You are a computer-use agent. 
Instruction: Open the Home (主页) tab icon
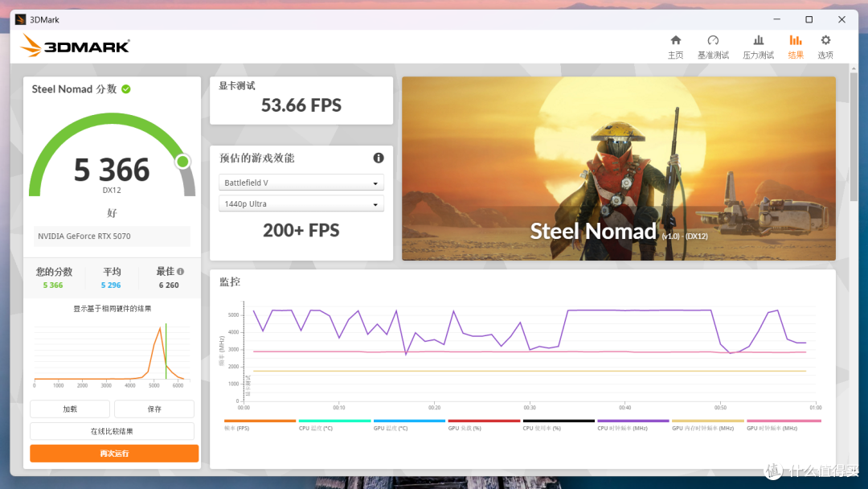pos(675,40)
